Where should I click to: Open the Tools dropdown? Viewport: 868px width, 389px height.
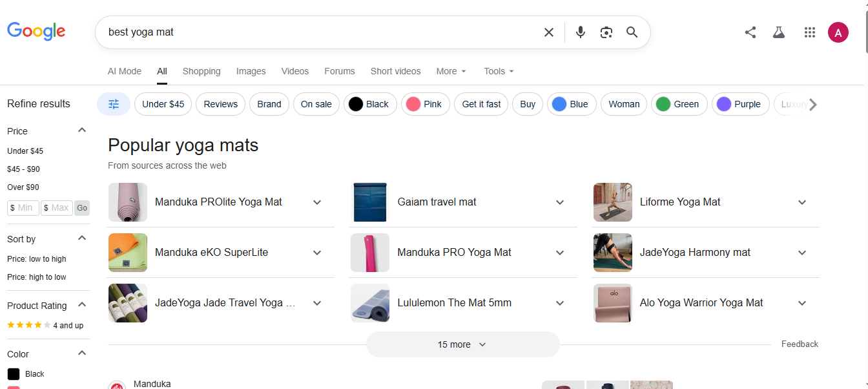click(x=499, y=71)
